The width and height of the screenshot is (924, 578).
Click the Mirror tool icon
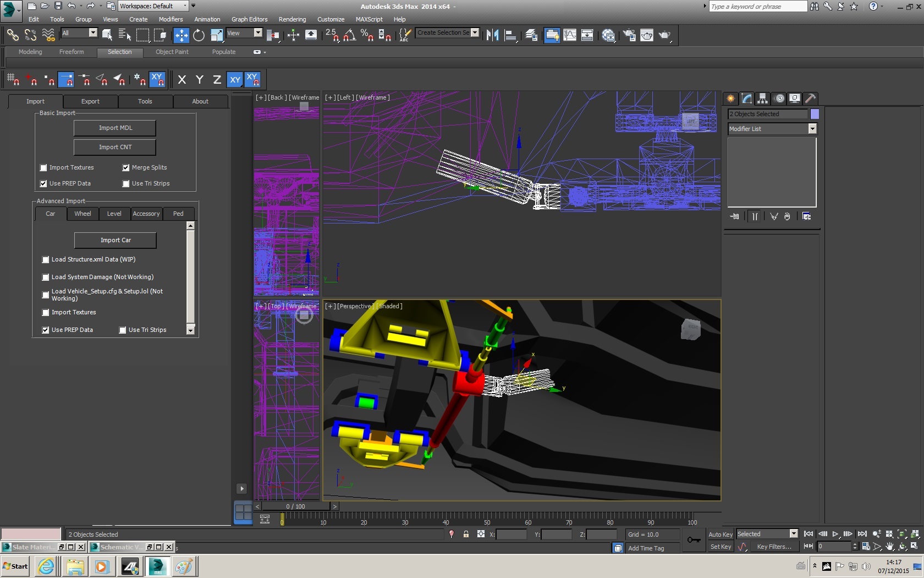click(x=492, y=35)
